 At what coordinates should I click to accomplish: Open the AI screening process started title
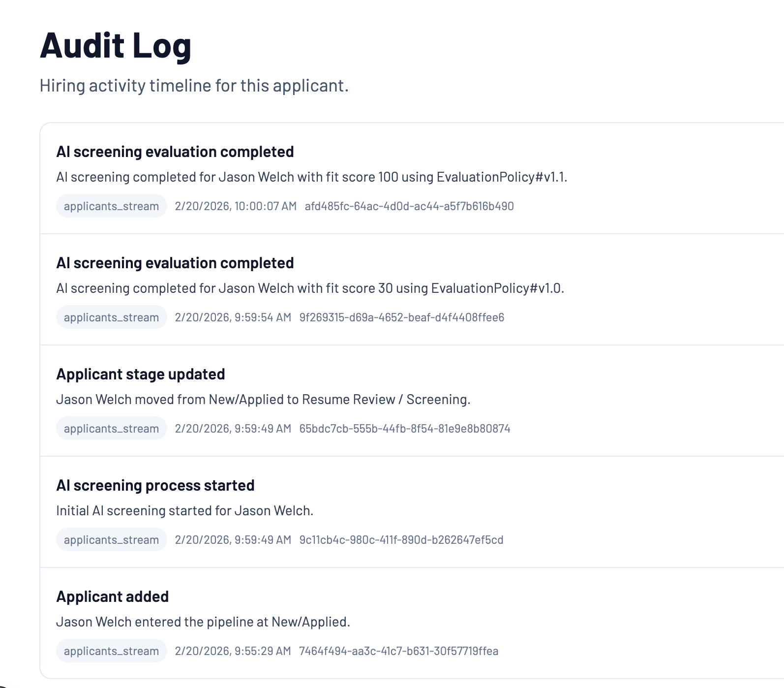click(155, 485)
